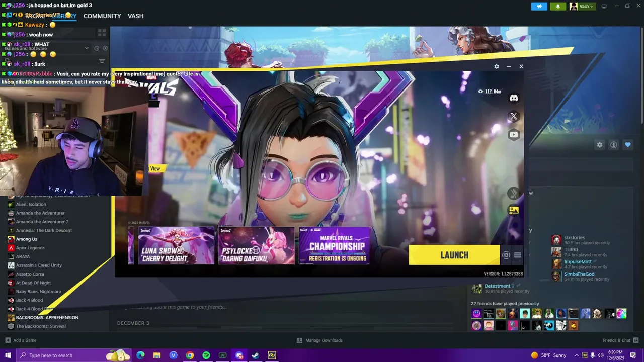Open Steam game manage gear icon

[600, 145]
